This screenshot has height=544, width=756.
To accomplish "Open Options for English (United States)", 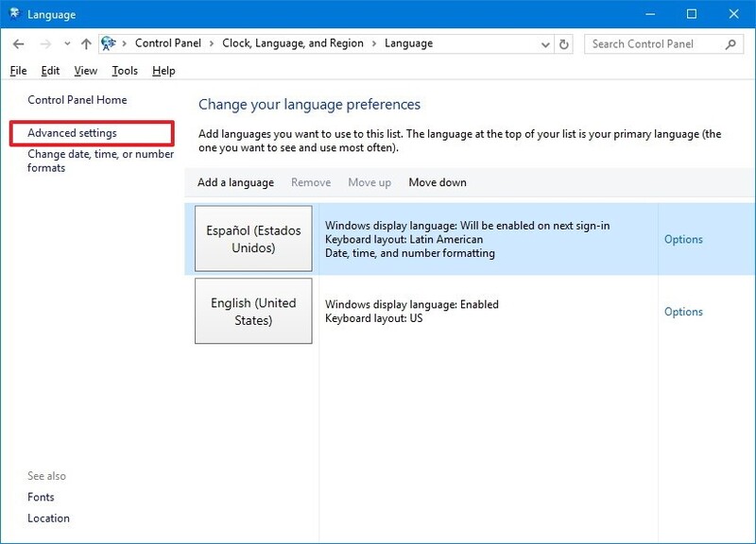I will [683, 312].
